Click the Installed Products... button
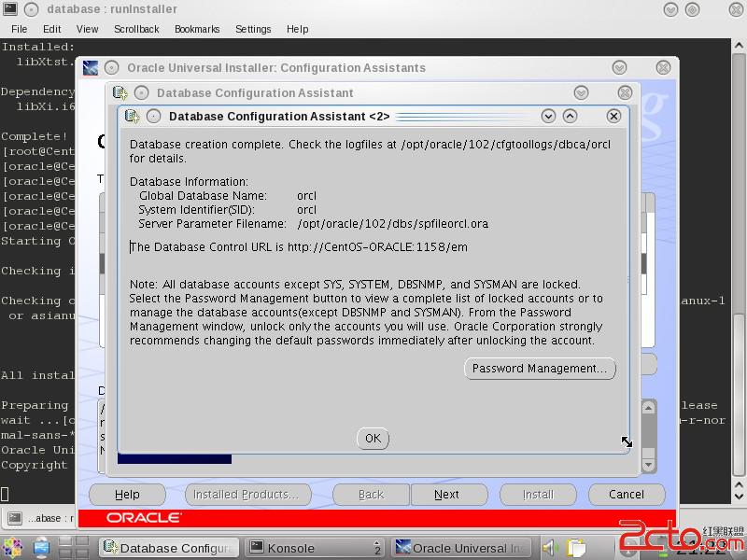 tap(248, 495)
